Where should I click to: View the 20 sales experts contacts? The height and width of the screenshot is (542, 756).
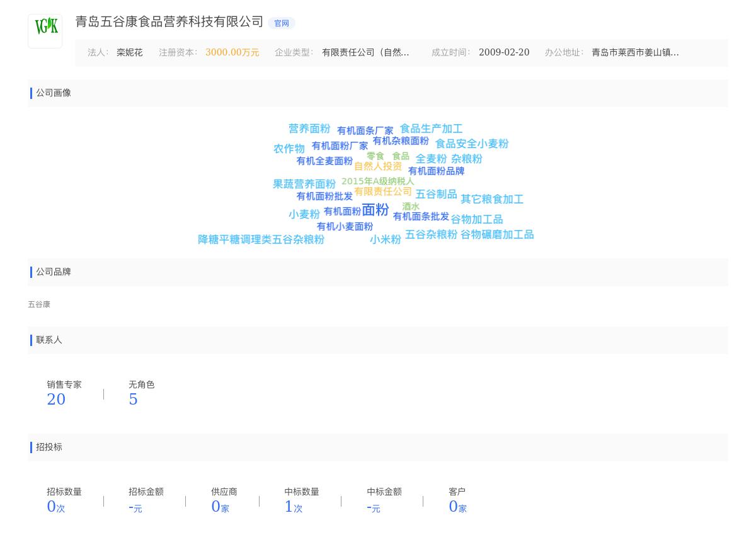click(56, 399)
